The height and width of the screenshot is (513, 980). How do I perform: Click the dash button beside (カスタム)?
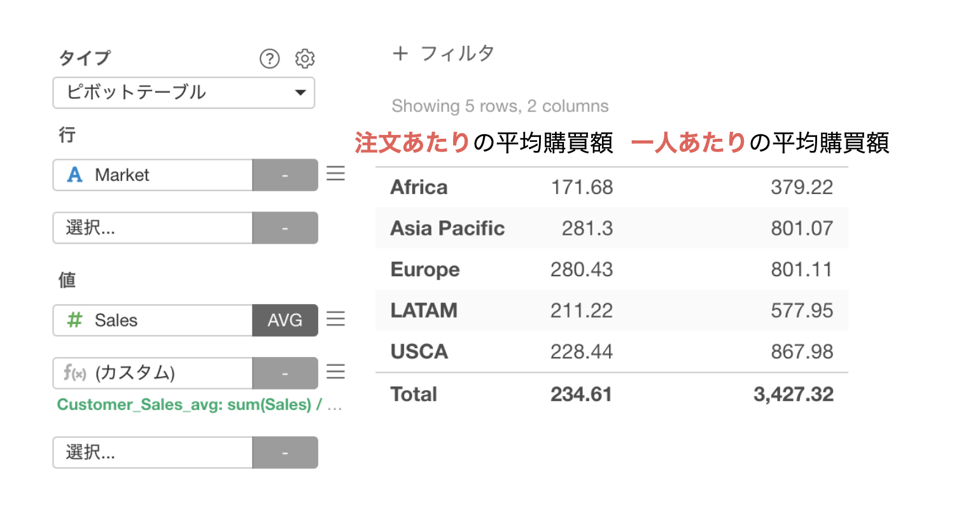click(x=285, y=373)
